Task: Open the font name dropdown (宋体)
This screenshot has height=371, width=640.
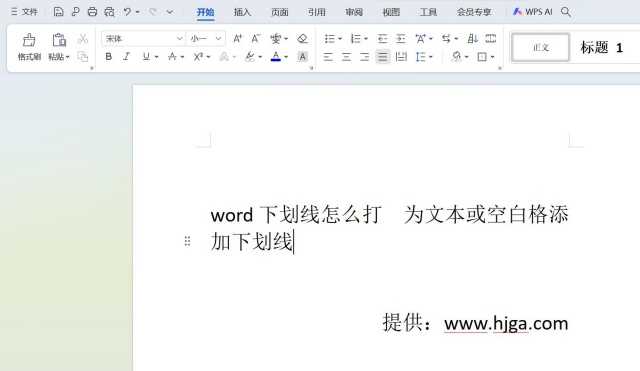Action: click(x=143, y=39)
